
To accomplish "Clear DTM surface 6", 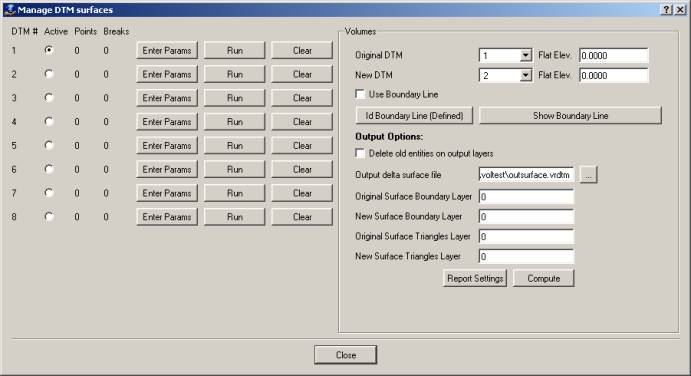I will point(302,169).
